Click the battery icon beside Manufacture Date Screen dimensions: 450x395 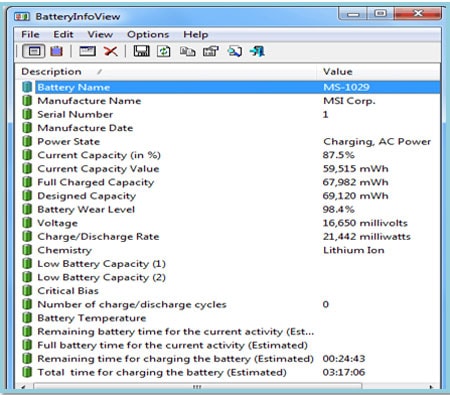pos(27,128)
